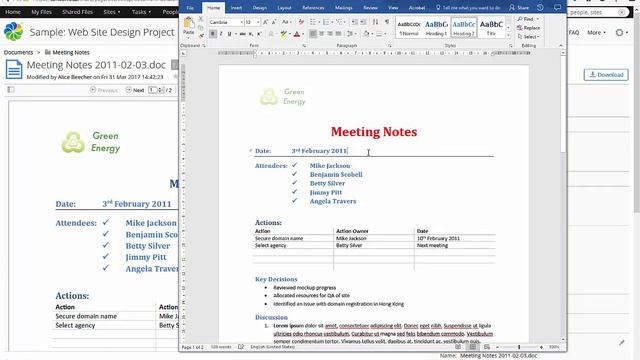Open the Tasks dropdown in Alfresco menu
The width and height of the screenshot is (640, 360).
coord(141,12)
